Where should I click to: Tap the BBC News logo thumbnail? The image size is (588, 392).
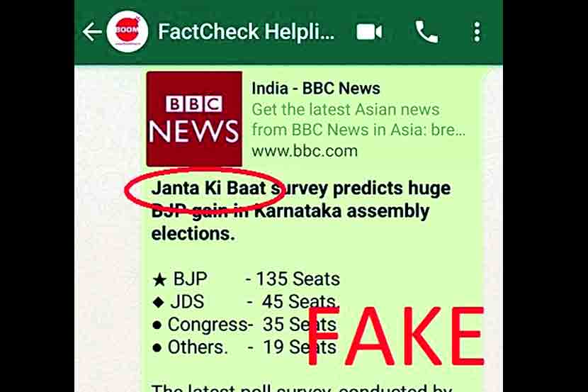point(194,119)
